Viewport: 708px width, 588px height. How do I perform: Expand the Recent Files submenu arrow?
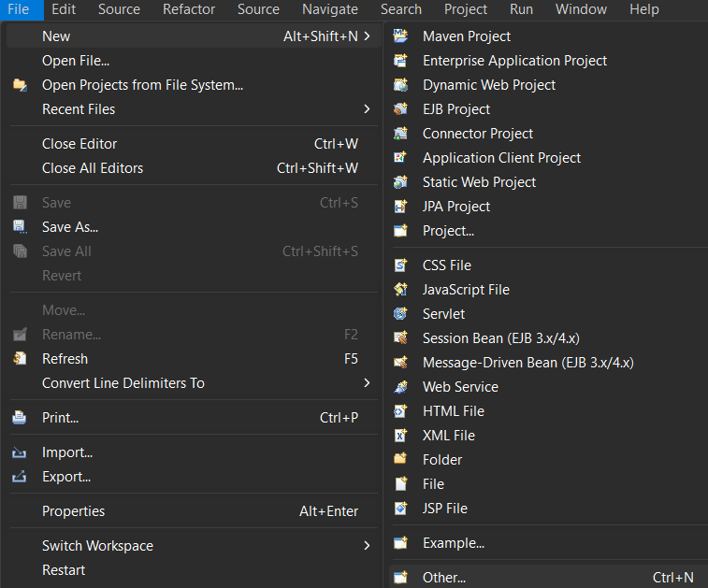367,109
